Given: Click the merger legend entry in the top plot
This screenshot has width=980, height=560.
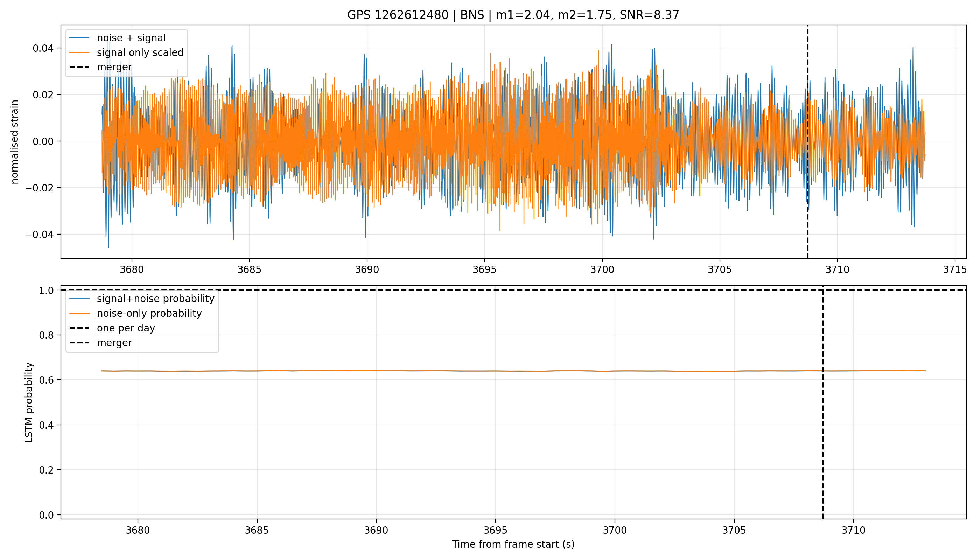Looking at the screenshot, I should (100, 67).
